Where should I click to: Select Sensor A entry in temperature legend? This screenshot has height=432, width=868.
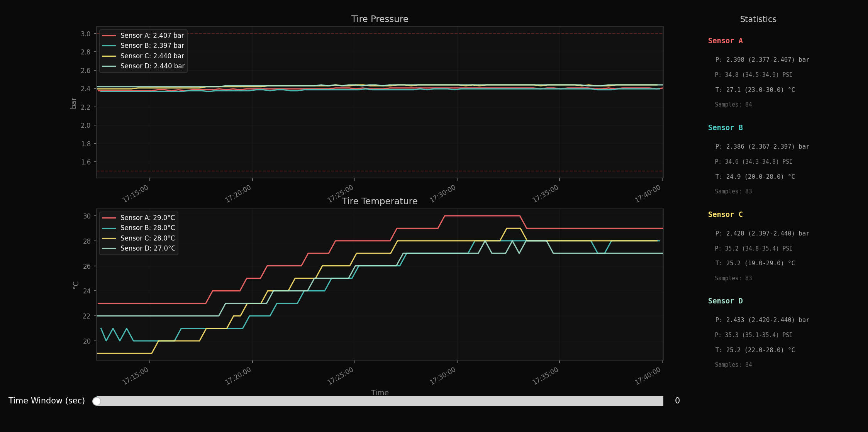point(138,217)
